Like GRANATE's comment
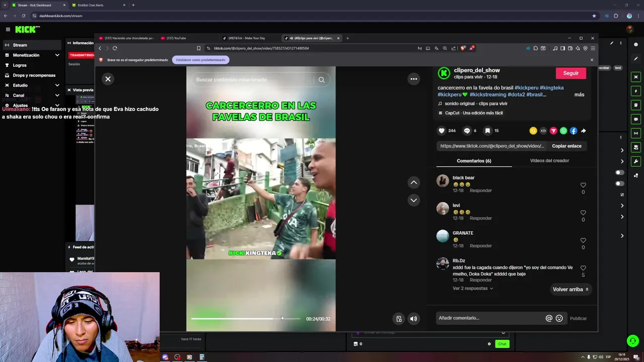The image size is (644, 362). click(x=583, y=240)
